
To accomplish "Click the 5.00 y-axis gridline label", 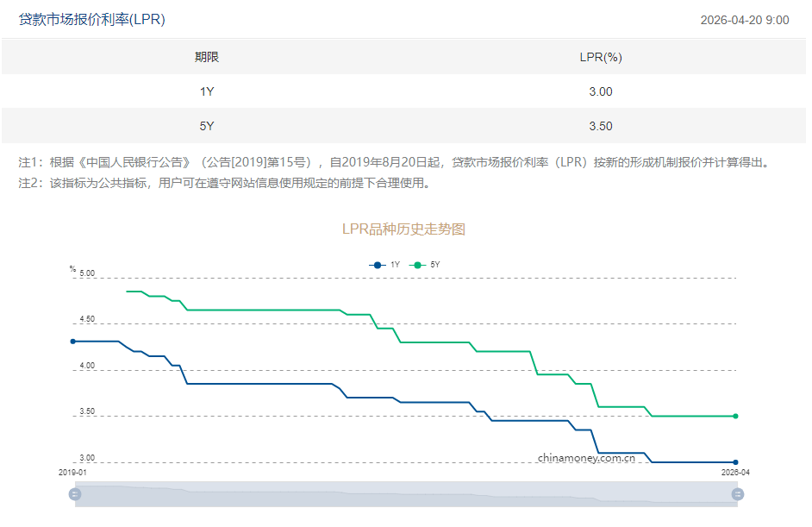I will coord(87,273).
